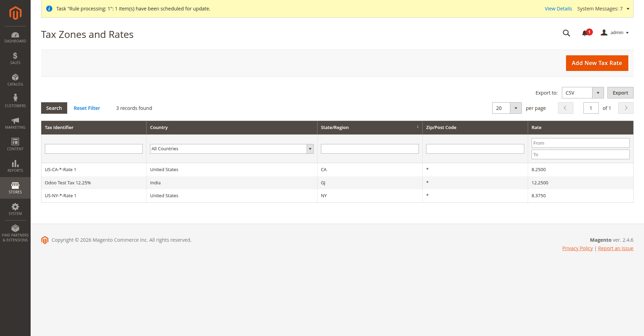The width and height of the screenshot is (644, 336).
Task: Open the Odoo Test Tax 12.25% row
Action: pos(337,183)
